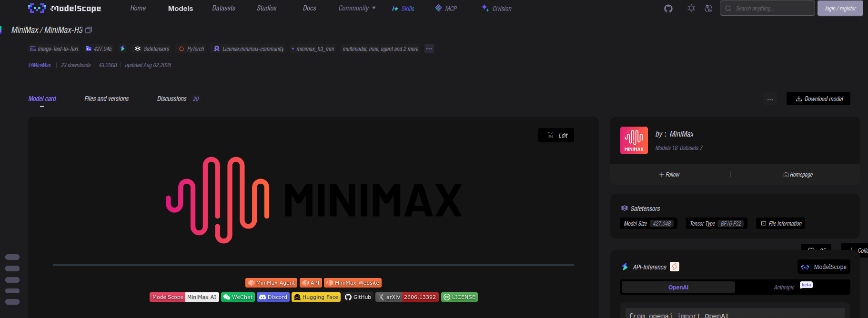
Task: Open the GitHub badge
Action: coord(358,297)
